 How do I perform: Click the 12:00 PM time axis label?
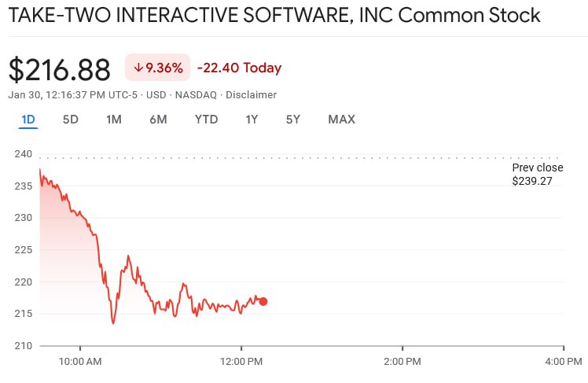[241, 362]
